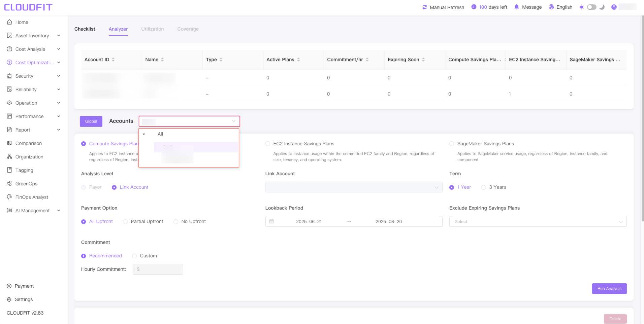Open Report via its document icon
This screenshot has height=324, width=644.
click(x=9, y=130)
